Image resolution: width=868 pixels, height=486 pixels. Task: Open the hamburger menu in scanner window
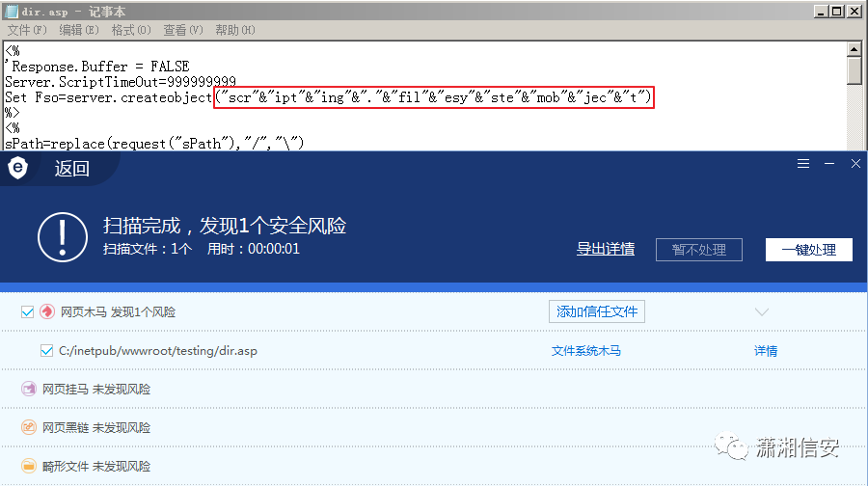pyautogui.click(x=803, y=163)
